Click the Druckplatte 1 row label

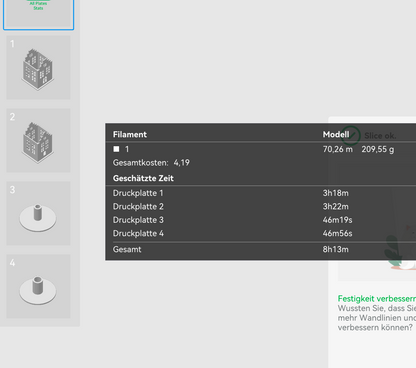click(x=138, y=193)
